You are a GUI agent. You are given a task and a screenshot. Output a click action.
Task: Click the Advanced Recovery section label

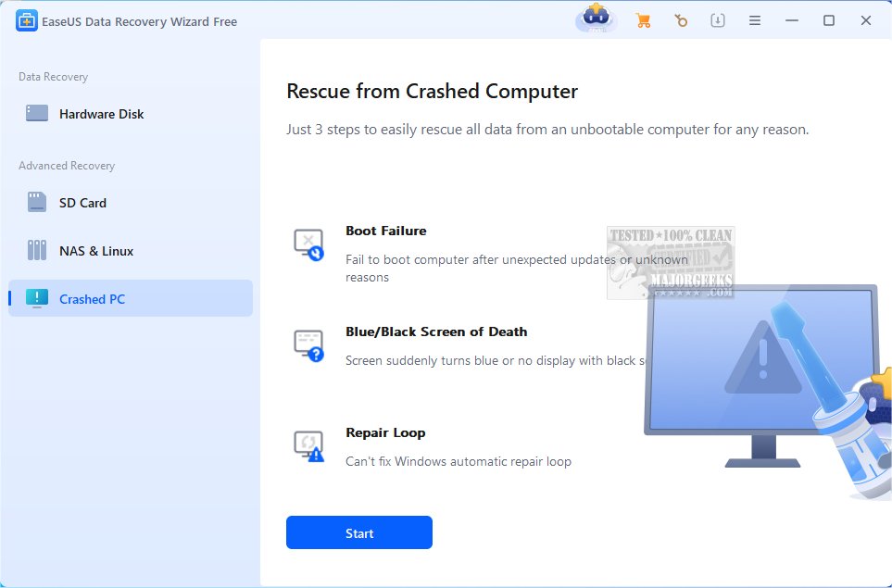(x=67, y=166)
